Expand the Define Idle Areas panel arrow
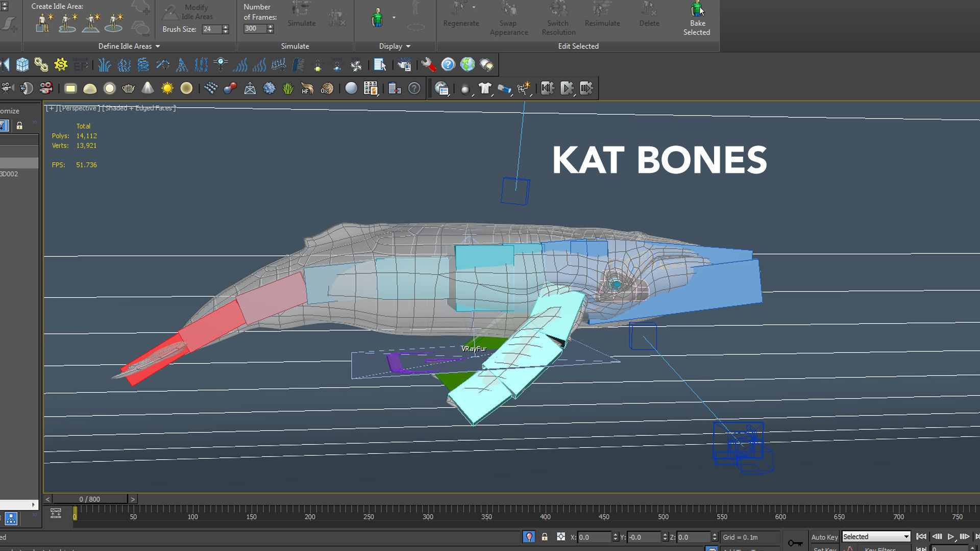The width and height of the screenshot is (980, 551). pyautogui.click(x=158, y=46)
